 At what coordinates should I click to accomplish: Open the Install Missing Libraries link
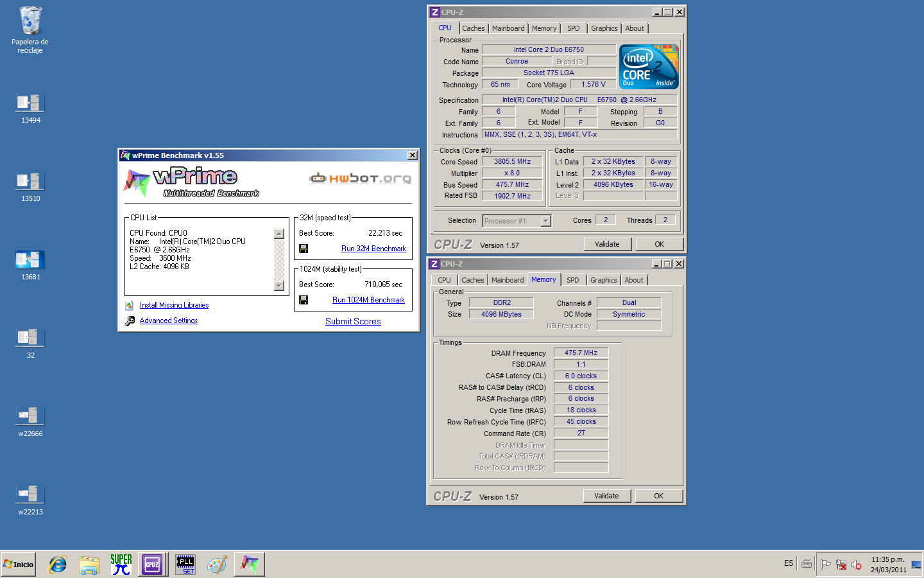[174, 305]
